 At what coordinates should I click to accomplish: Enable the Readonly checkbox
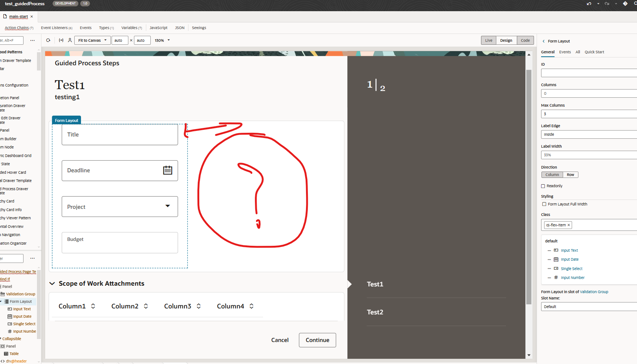click(543, 186)
